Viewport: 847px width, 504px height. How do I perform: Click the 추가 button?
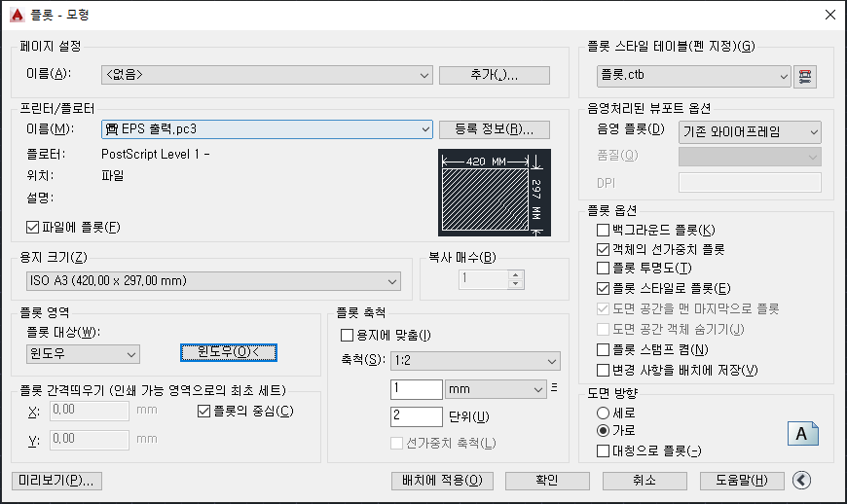point(495,75)
